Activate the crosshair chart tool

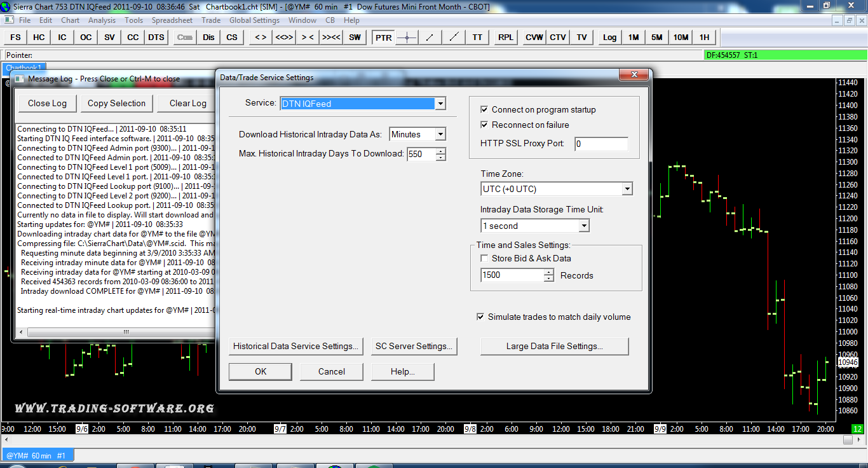click(407, 38)
